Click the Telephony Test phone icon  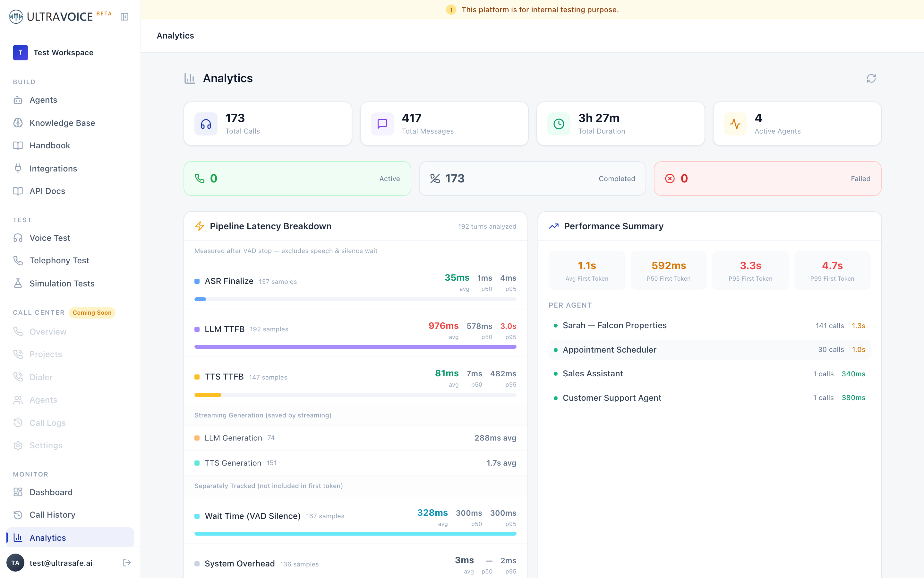(x=18, y=260)
